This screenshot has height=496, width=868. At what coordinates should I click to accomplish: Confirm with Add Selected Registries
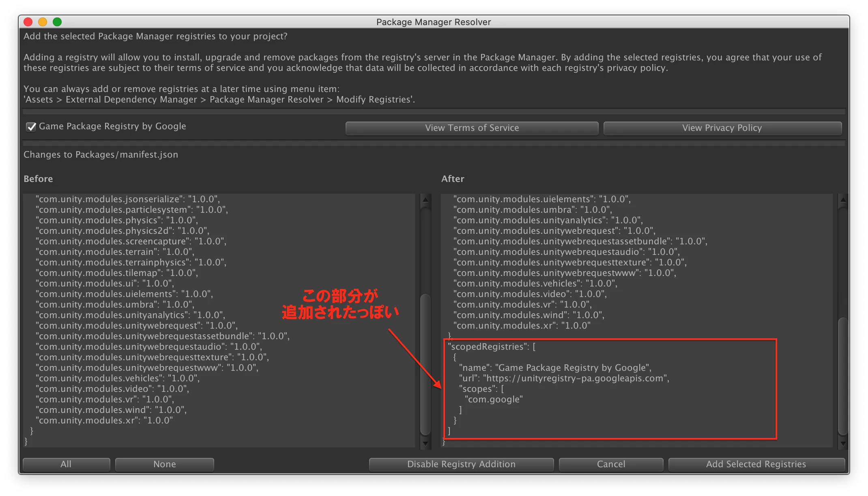(x=756, y=464)
